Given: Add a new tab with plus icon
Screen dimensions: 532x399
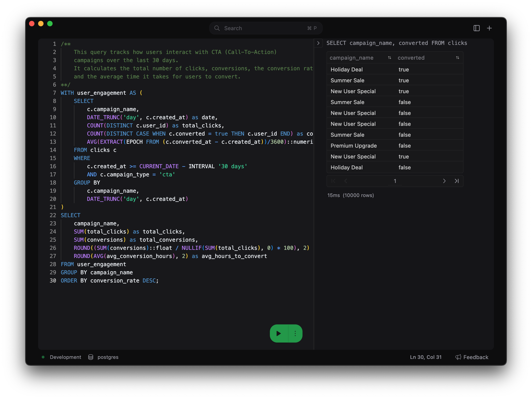Looking at the screenshot, I should 489,28.
